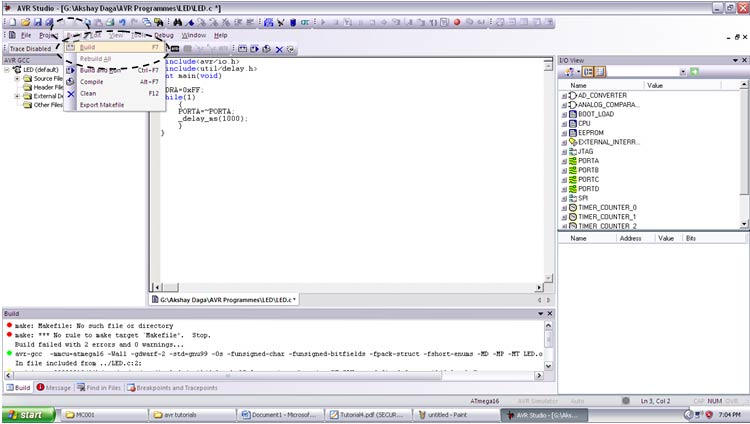Expand the Source Files folder

tap(17, 78)
